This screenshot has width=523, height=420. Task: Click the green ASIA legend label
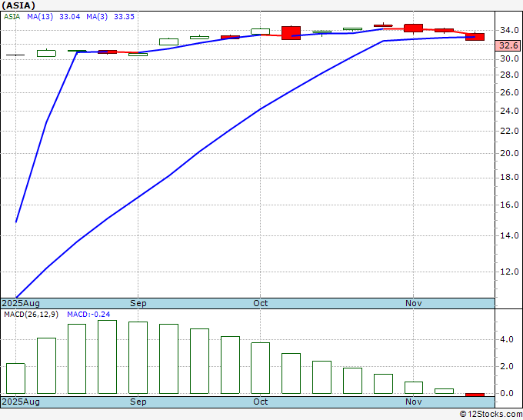click(12, 17)
